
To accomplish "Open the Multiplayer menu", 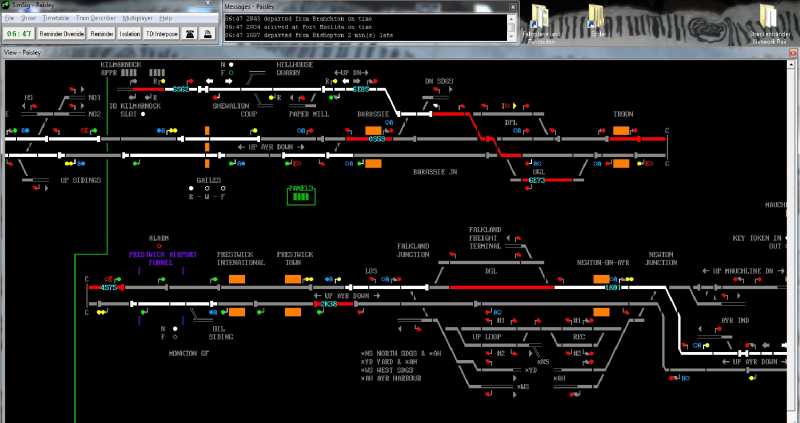I will tap(137, 18).
